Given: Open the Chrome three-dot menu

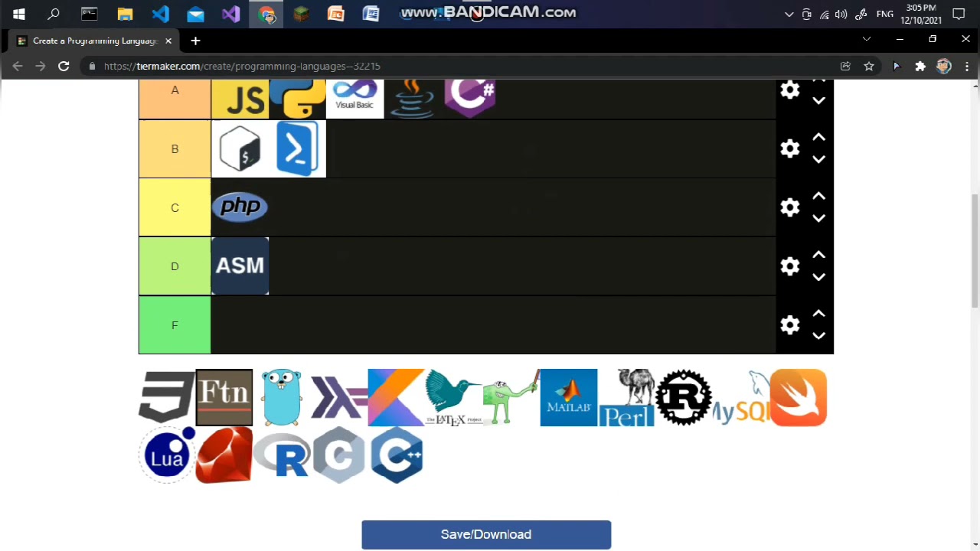Looking at the screenshot, I should click(x=967, y=67).
